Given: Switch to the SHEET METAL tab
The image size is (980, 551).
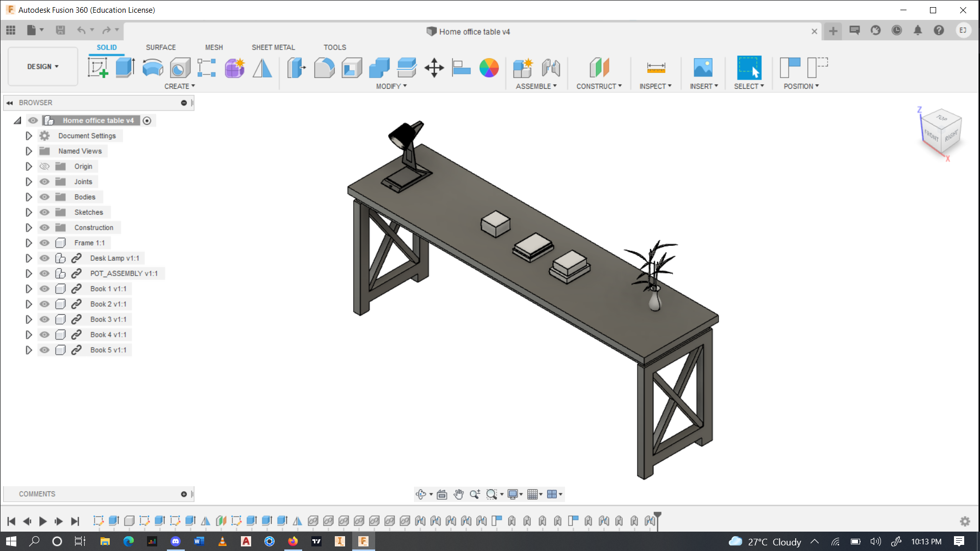Looking at the screenshot, I should 273,47.
